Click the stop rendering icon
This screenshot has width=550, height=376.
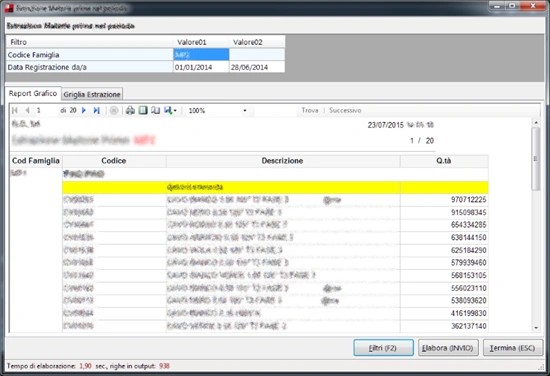click(114, 110)
